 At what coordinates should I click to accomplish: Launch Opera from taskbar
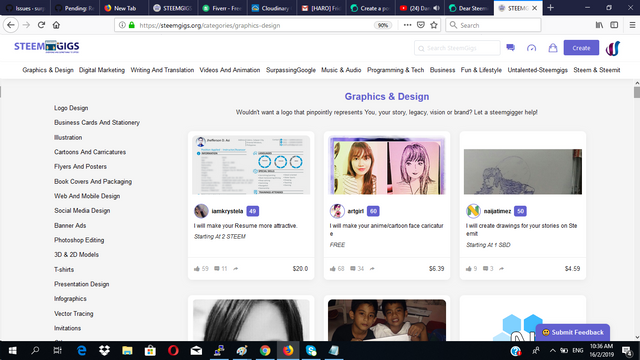point(173,351)
